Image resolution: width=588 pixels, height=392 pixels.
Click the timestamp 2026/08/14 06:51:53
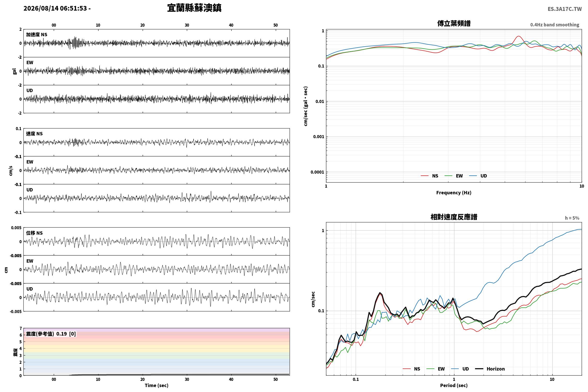(55, 8)
